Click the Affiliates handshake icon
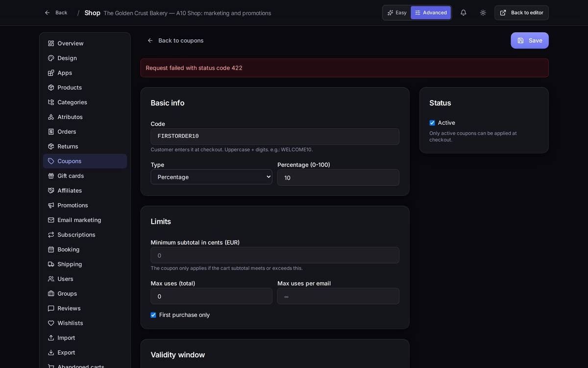Viewport: 588px width, 368px height. point(51,190)
